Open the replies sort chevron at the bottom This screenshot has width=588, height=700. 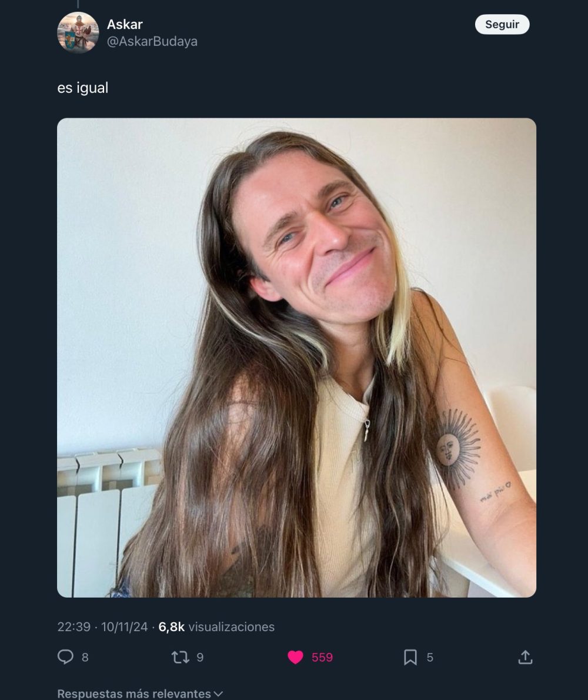[220, 693]
